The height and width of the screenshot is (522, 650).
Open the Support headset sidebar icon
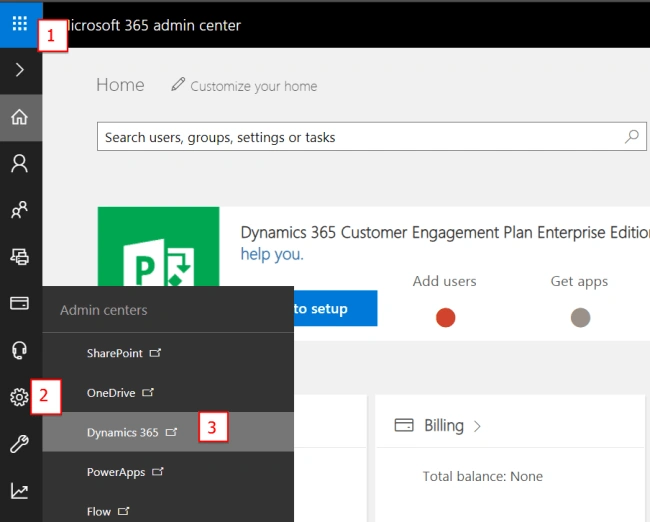pyautogui.click(x=19, y=350)
